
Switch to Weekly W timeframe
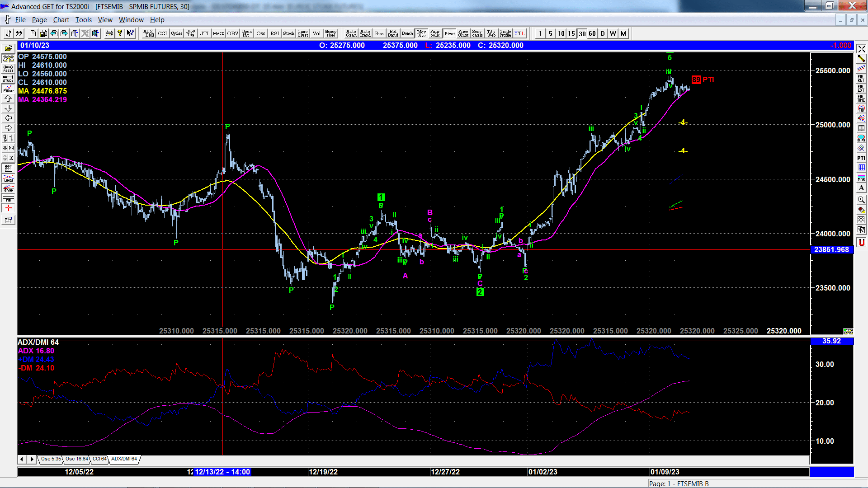coord(613,33)
